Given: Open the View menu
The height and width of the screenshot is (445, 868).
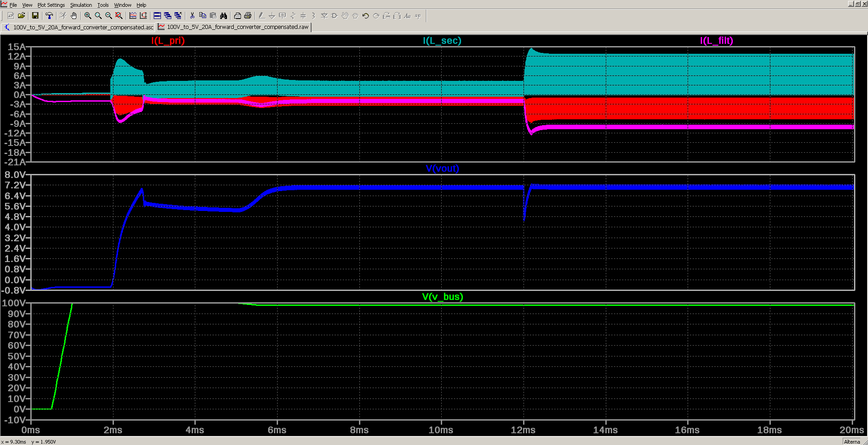Looking at the screenshot, I should click(x=27, y=5).
